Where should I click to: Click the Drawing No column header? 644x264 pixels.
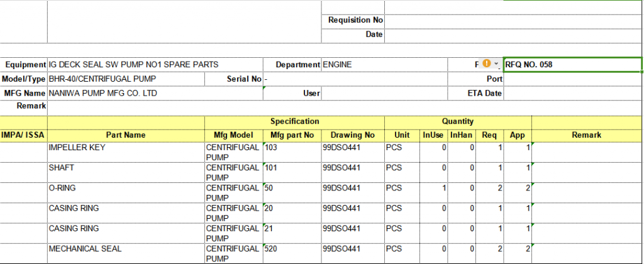pyautogui.click(x=352, y=135)
